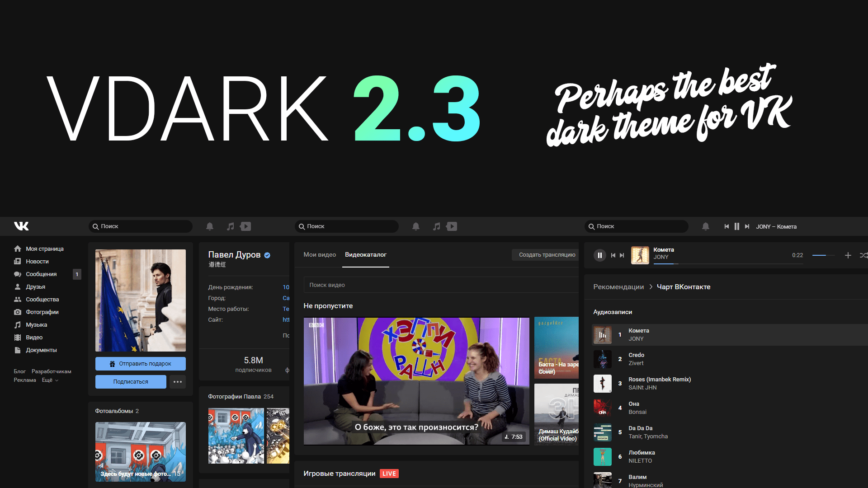The height and width of the screenshot is (488, 868).
Task: Click the Рекомендации breadcrumb link
Action: [x=618, y=287]
